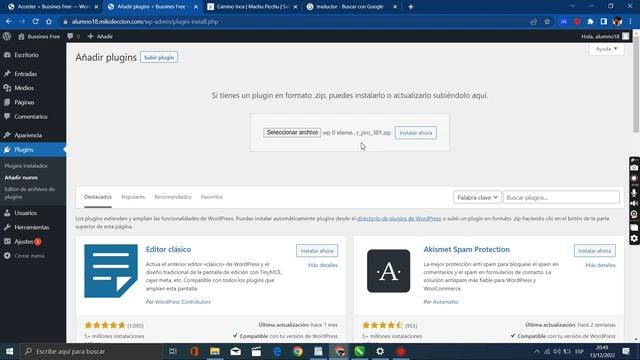The image size is (640, 360).
Task: Open Chrome extensions puzzle icon
Action: [590, 22]
